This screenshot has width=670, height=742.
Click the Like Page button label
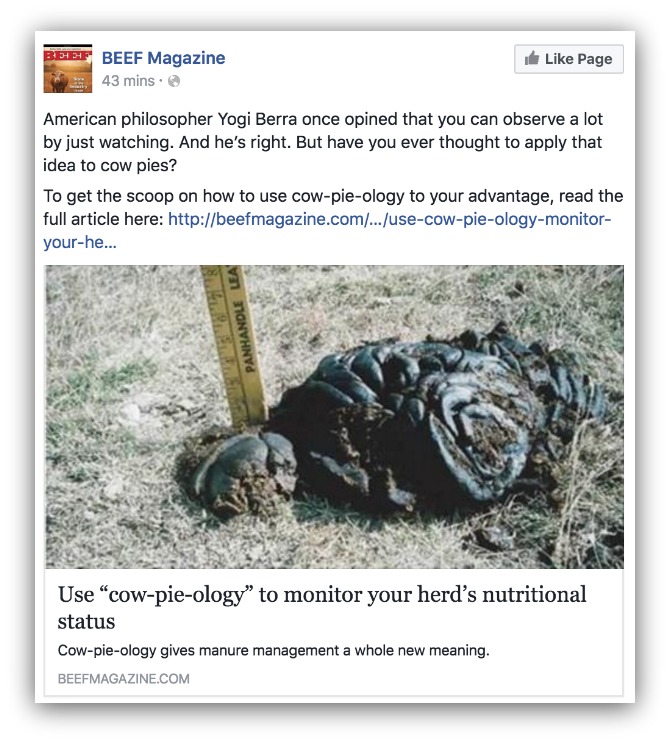tap(578, 59)
